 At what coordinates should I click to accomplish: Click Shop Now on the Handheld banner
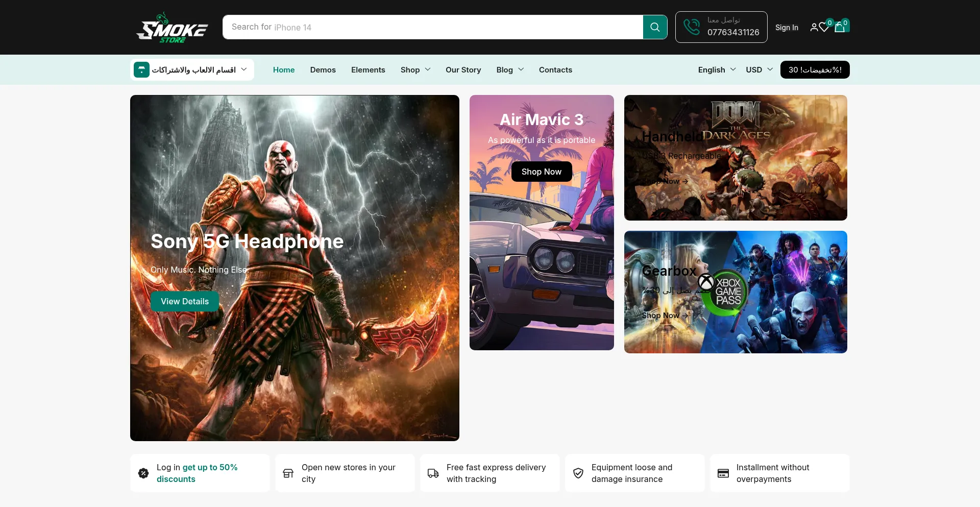[x=665, y=181]
